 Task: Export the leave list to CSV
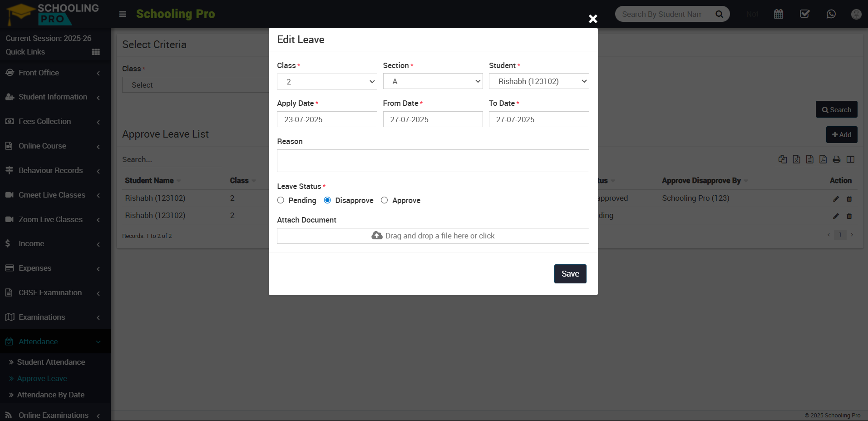click(810, 159)
